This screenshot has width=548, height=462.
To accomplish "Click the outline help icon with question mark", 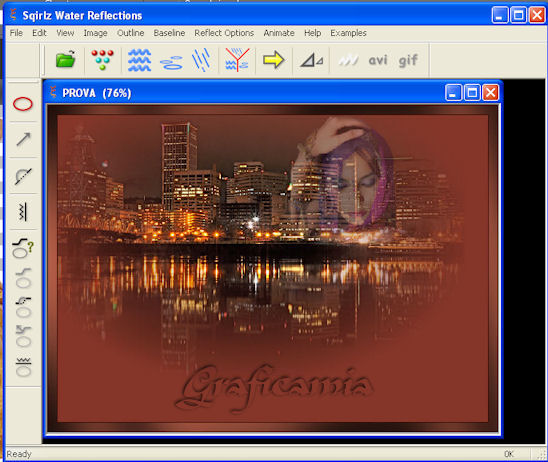I will pyautogui.click(x=23, y=248).
